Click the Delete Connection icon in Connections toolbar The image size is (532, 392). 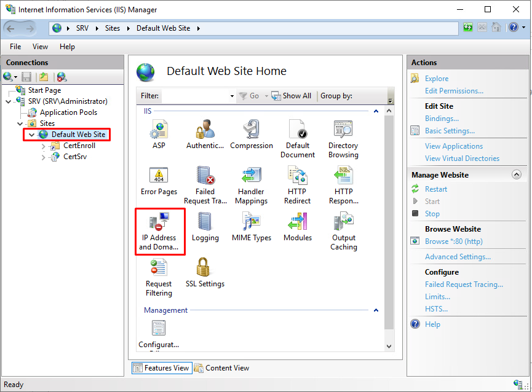[x=62, y=77]
